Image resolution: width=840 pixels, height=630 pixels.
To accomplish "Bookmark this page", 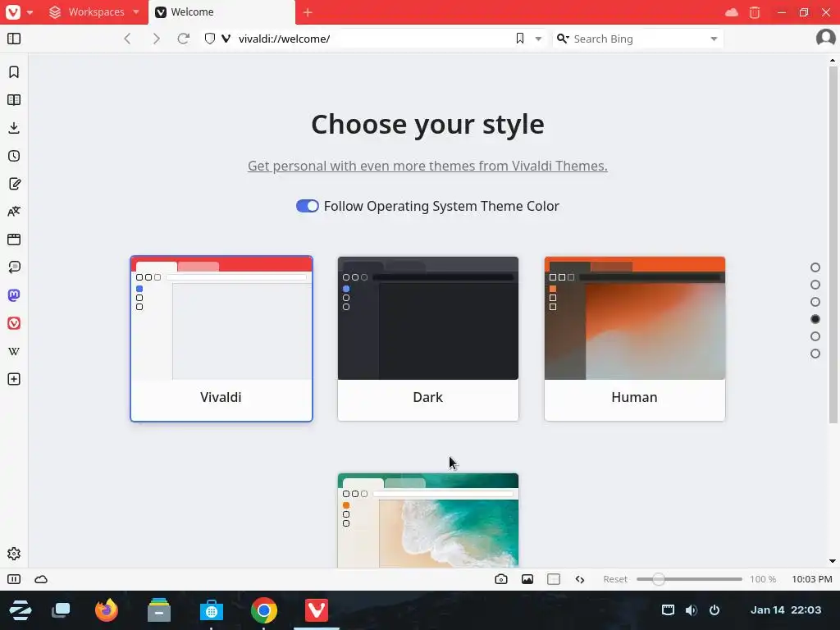I will click(x=519, y=39).
